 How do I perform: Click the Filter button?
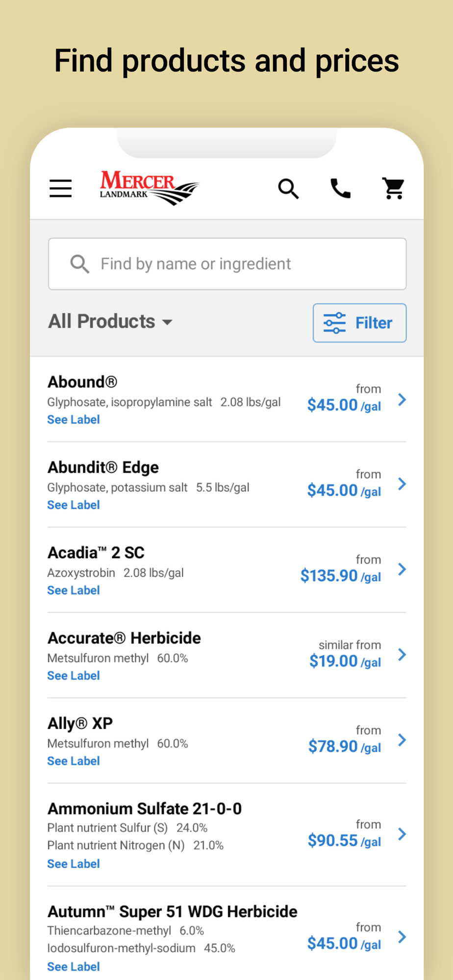359,323
